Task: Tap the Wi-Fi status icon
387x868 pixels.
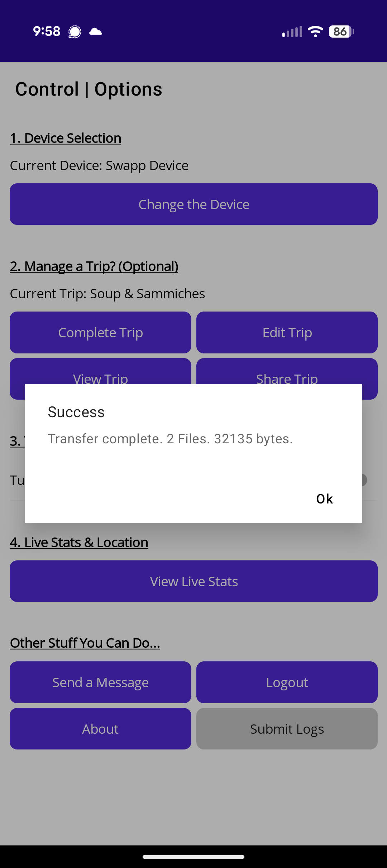Action: click(x=315, y=32)
